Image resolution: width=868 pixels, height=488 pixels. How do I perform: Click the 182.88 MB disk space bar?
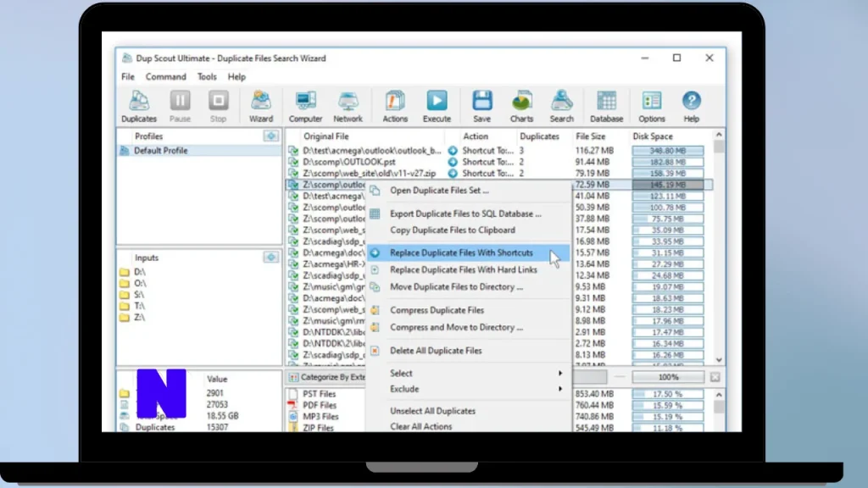(668, 162)
